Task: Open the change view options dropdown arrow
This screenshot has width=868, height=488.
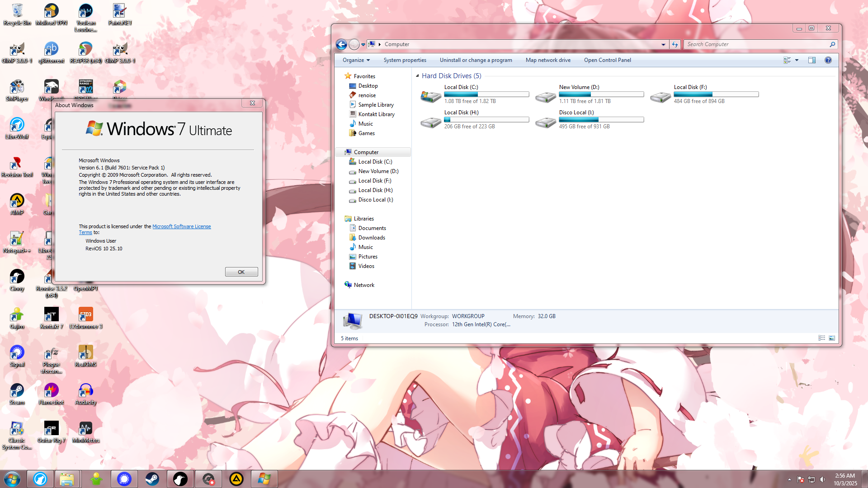Action: [797, 60]
